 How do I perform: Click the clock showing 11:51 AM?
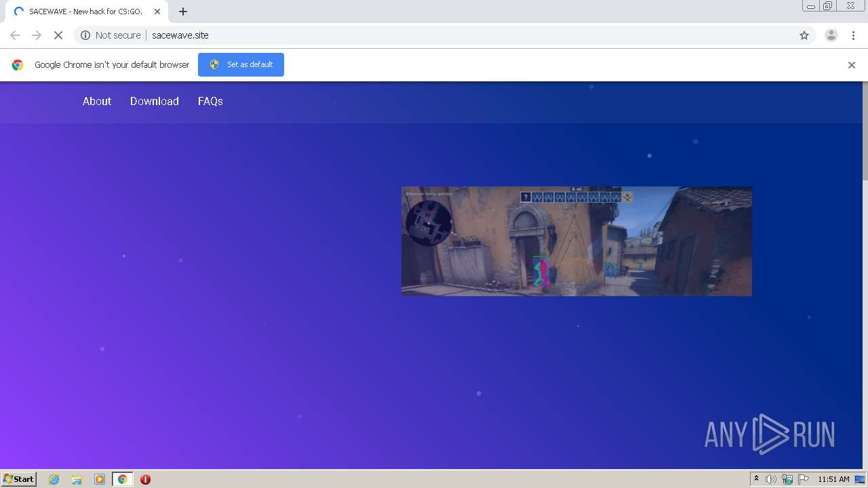pyautogui.click(x=833, y=479)
